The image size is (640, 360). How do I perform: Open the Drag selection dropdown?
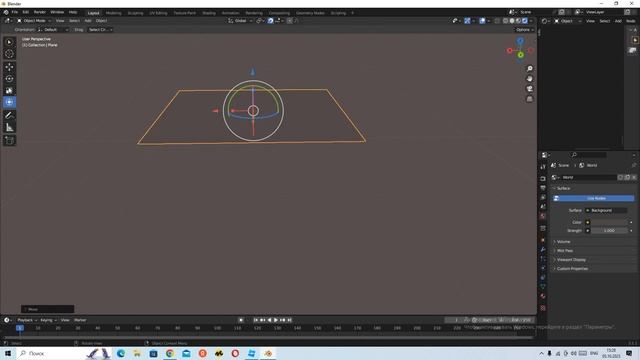point(100,30)
